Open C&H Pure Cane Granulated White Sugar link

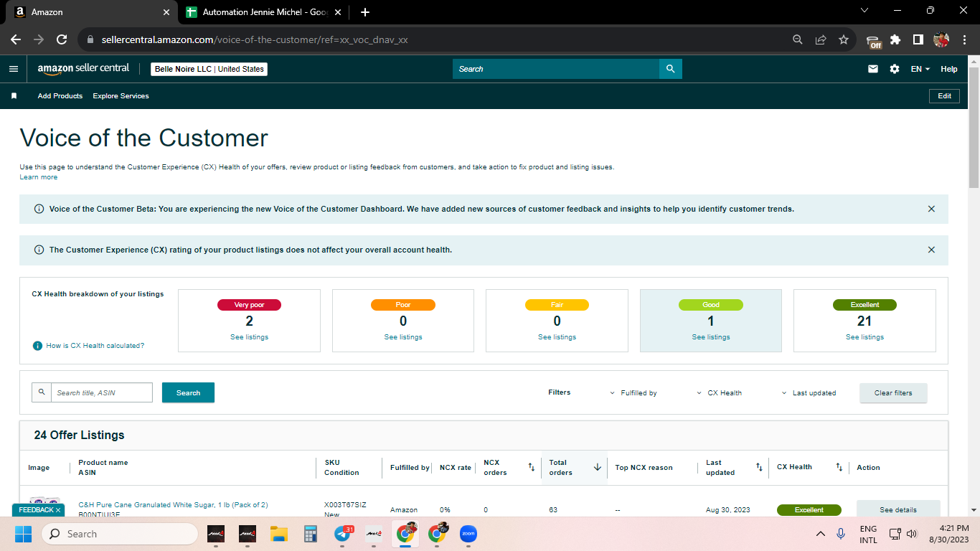(173, 505)
